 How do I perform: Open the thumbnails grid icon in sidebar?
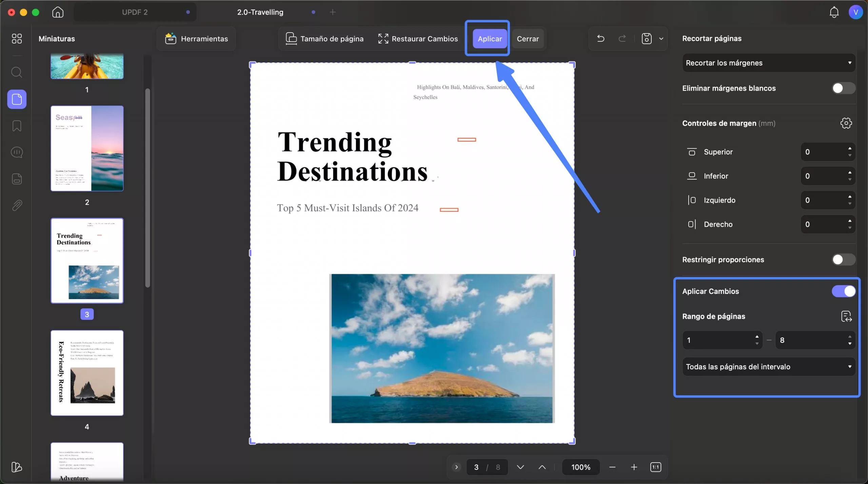[17, 38]
